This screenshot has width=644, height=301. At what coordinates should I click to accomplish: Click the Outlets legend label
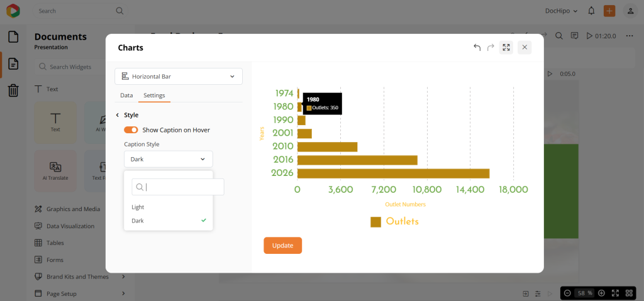(x=402, y=221)
